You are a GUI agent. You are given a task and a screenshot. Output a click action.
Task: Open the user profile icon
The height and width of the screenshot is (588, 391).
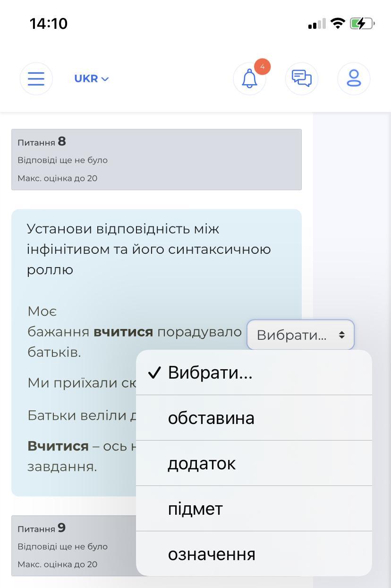(354, 78)
